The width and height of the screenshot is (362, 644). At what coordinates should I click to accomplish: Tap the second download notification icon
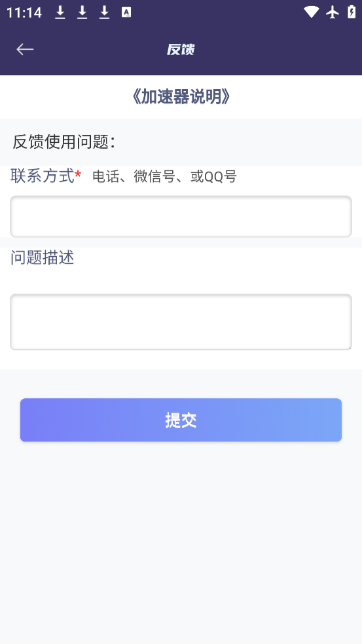(x=82, y=12)
